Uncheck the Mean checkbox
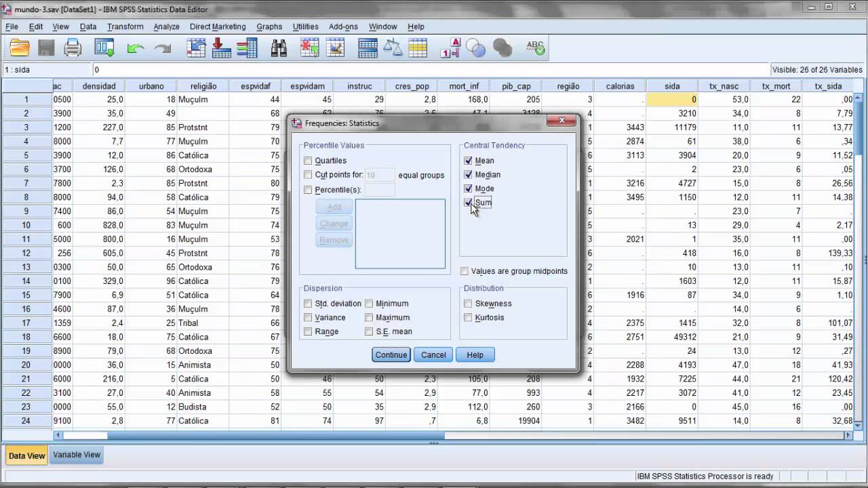Image resolution: width=868 pixels, height=488 pixels. (x=468, y=161)
